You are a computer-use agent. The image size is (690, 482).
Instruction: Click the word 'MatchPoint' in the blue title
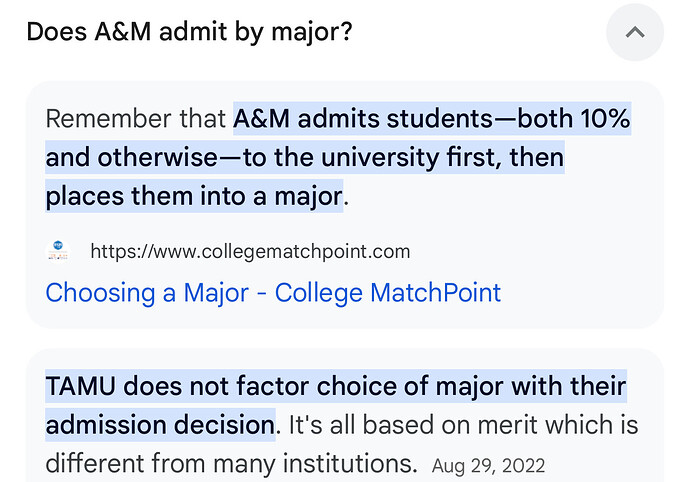click(x=435, y=293)
